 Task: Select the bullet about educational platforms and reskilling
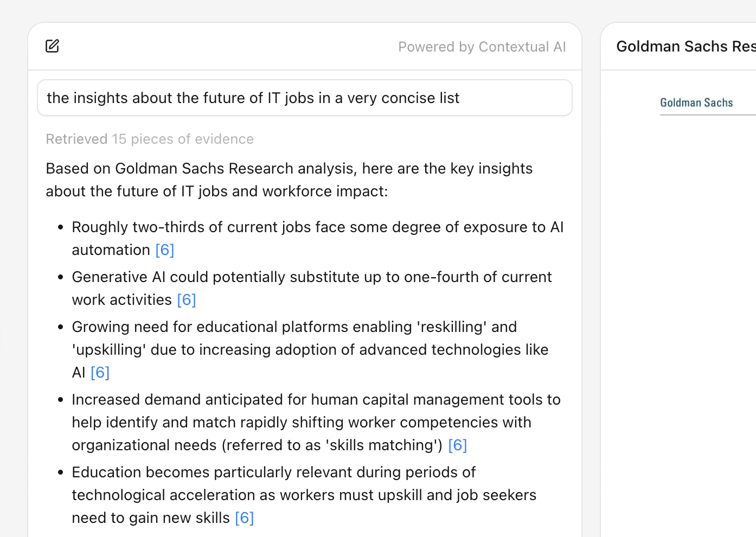(310, 350)
